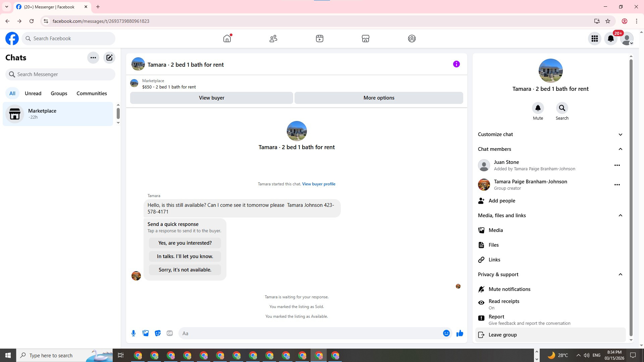Click the chat list scrollbar

click(x=118, y=113)
